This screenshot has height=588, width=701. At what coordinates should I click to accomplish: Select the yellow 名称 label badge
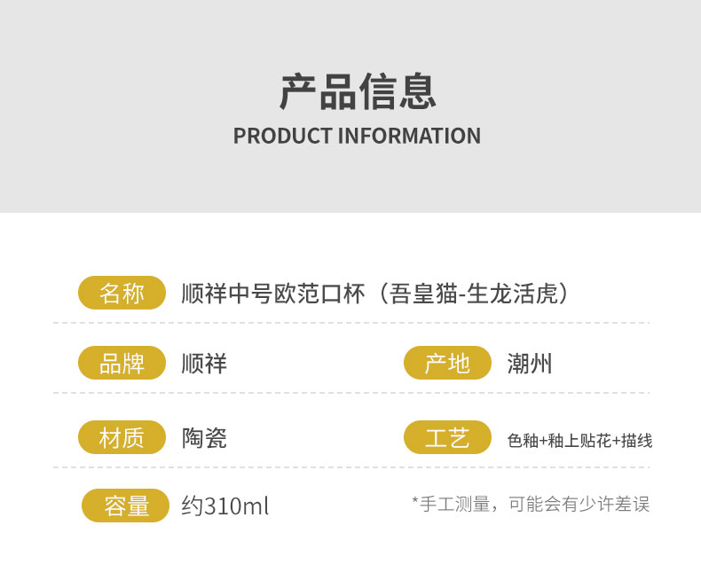coord(122,294)
